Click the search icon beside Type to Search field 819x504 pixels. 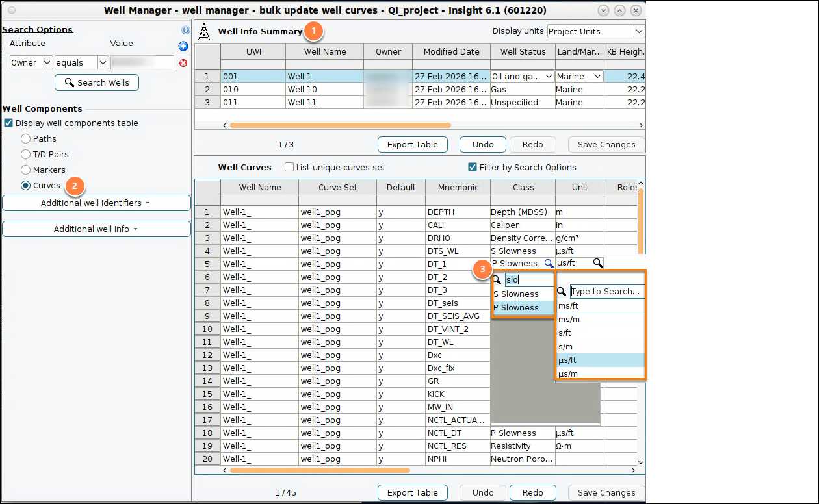click(562, 292)
